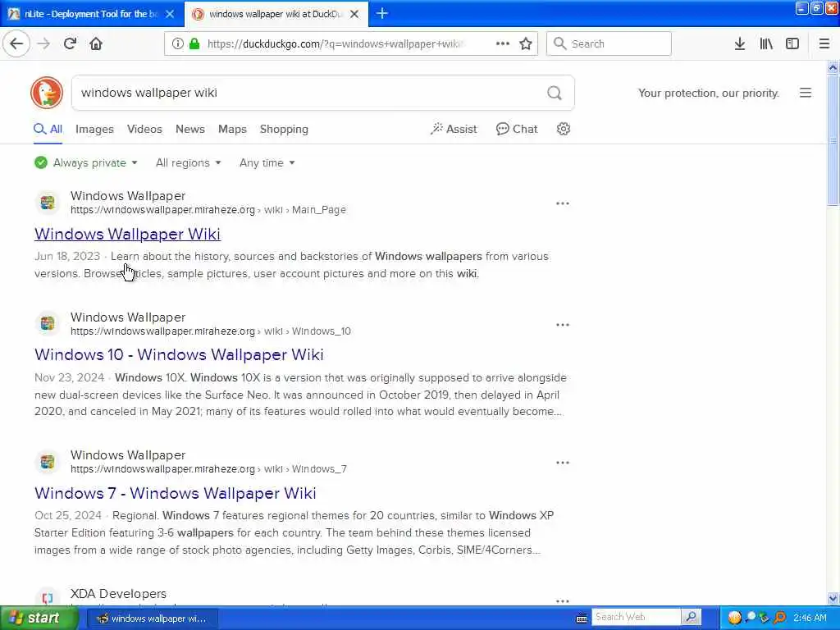Switch to the nLite Deployment Tool tab

pos(91,14)
